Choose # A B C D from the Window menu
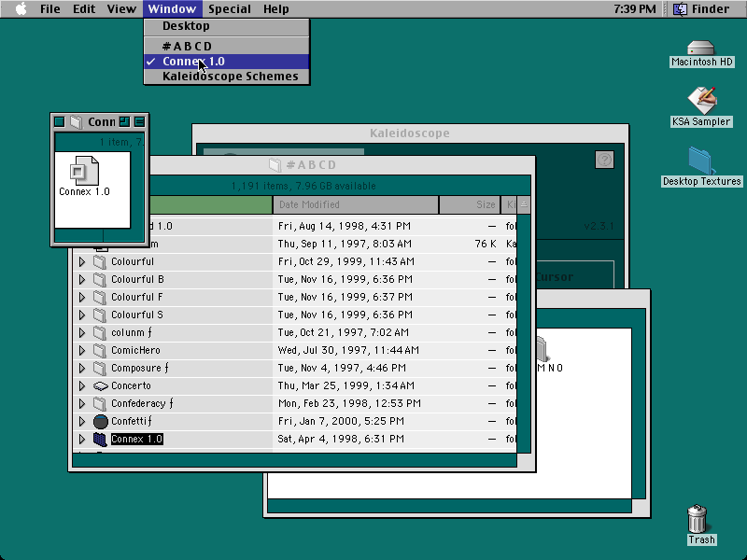Viewport: 747px width, 560px height. 227,46
